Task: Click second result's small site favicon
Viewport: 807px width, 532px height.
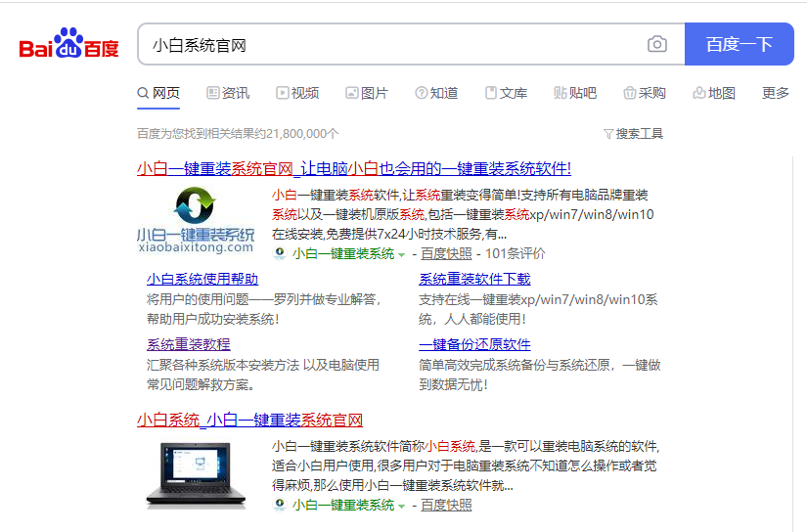Action: [280, 505]
